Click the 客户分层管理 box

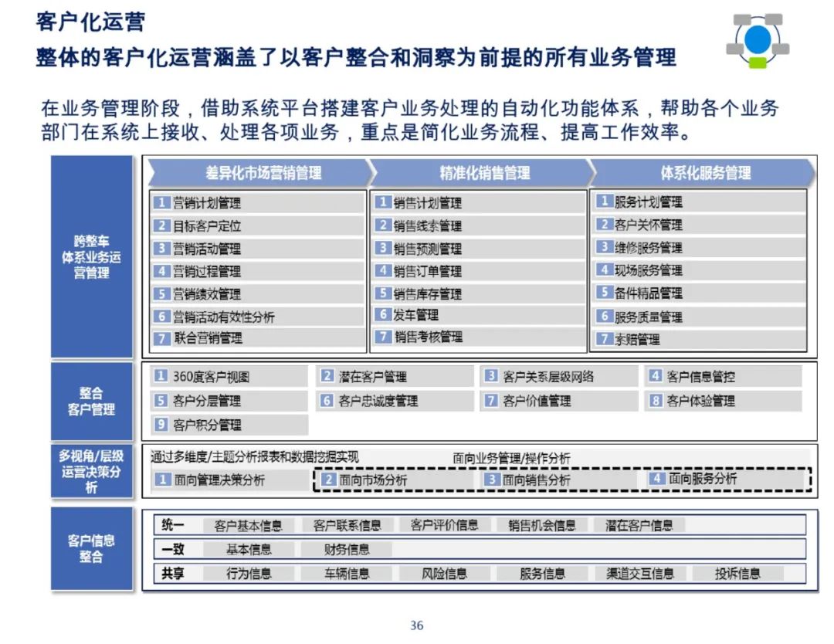pyautogui.click(x=229, y=401)
